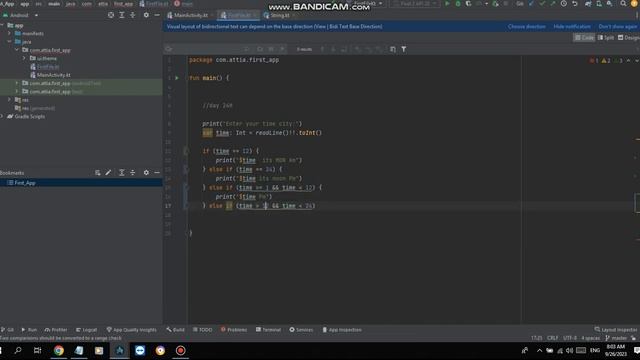Click the green Debug bug icon
Screen dimensions: 640x360
coord(458,4)
